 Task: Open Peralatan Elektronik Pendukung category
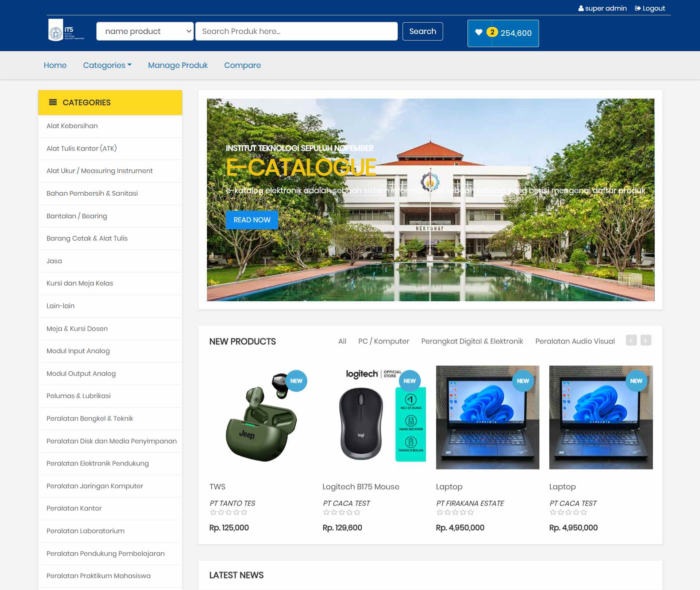[110, 463]
